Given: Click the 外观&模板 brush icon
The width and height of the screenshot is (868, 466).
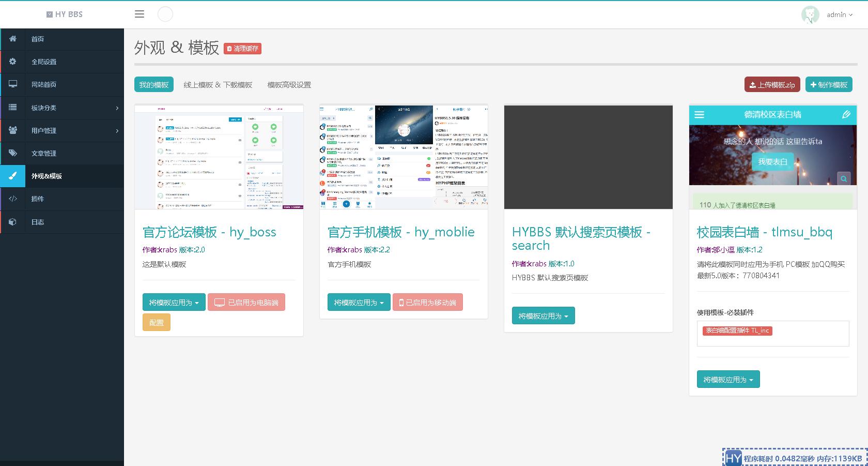Looking at the screenshot, I should point(13,176).
